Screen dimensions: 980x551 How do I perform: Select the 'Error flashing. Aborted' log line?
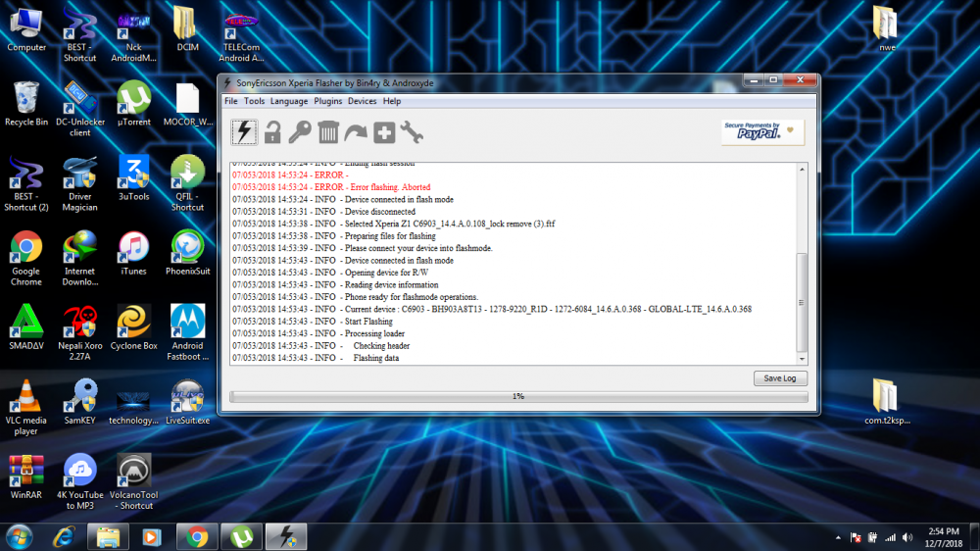click(x=331, y=187)
